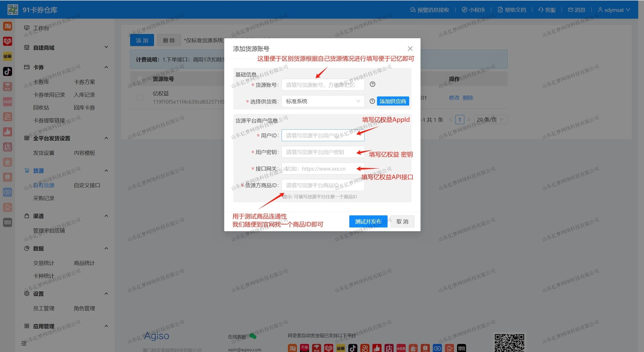Click the JD icon in the supported platforms row
The height and width of the screenshot is (352, 644).
coord(317,348)
